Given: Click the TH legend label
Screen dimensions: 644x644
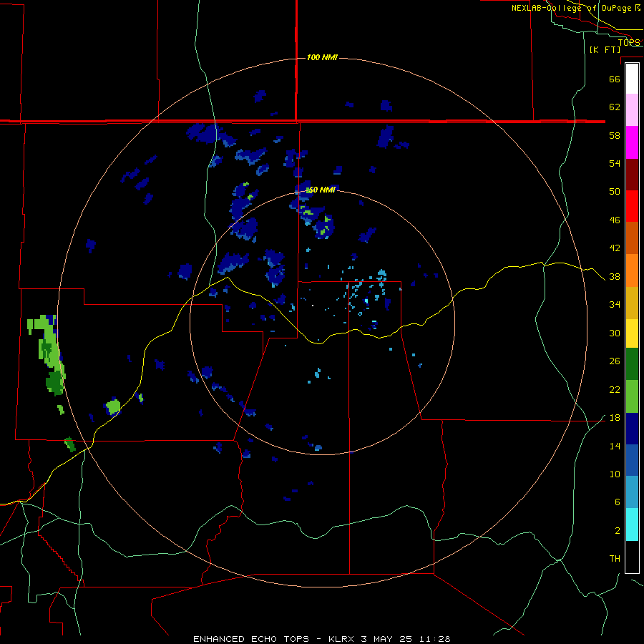Looking at the screenshot, I should coord(615,559).
